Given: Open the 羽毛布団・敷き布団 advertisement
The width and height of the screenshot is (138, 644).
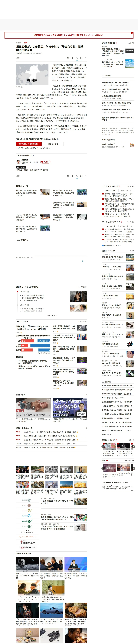Looking at the screenshot, I should 118,486.
